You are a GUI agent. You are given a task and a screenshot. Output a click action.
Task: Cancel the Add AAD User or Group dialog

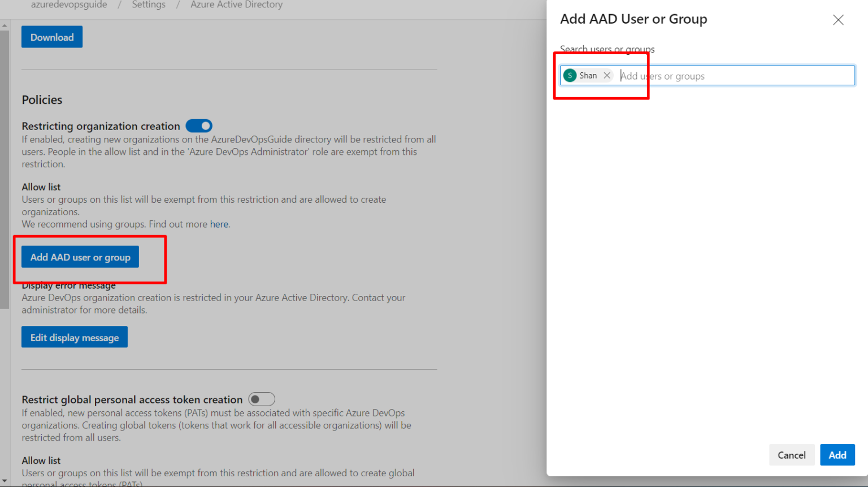click(x=792, y=455)
